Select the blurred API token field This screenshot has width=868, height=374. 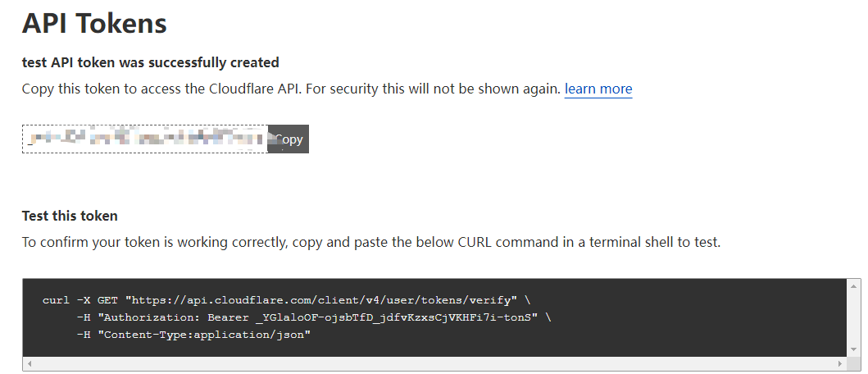coord(144,139)
